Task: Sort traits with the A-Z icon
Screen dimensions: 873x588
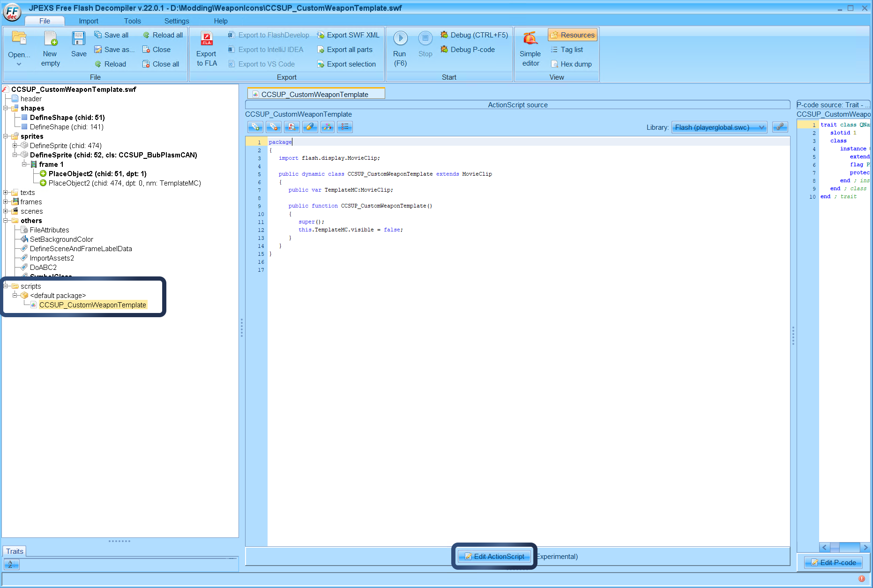Action: (11, 565)
